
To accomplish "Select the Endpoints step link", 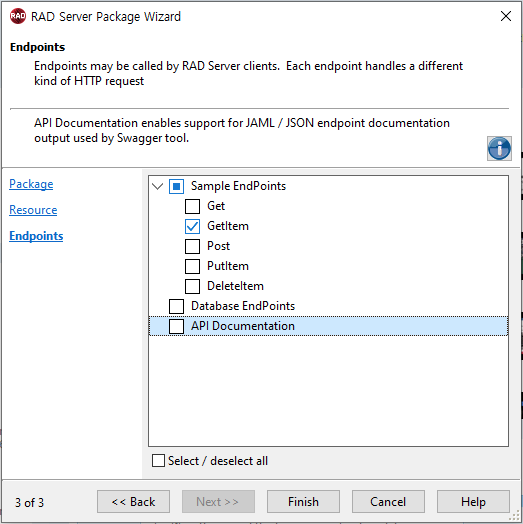I will point(36,236).
